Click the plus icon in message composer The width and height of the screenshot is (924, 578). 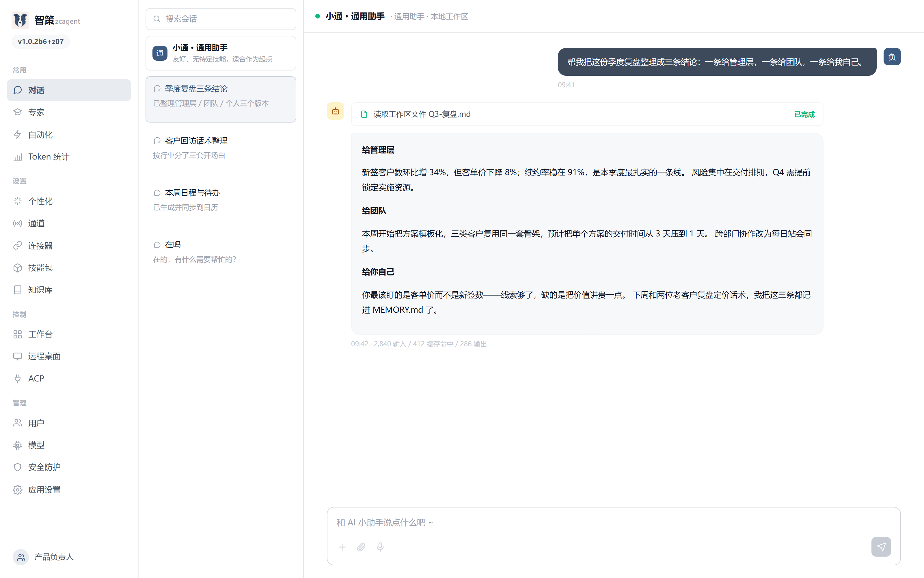(342, 547)
